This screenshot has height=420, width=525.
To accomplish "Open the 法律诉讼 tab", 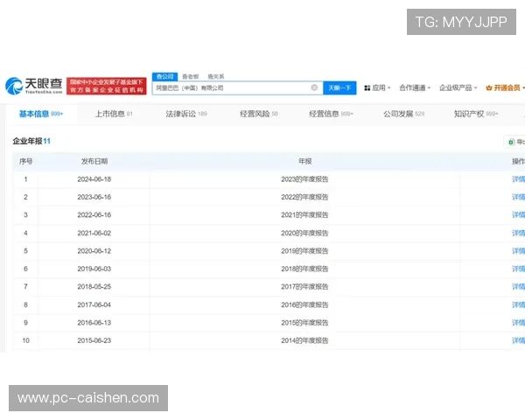I will (186, 114).
